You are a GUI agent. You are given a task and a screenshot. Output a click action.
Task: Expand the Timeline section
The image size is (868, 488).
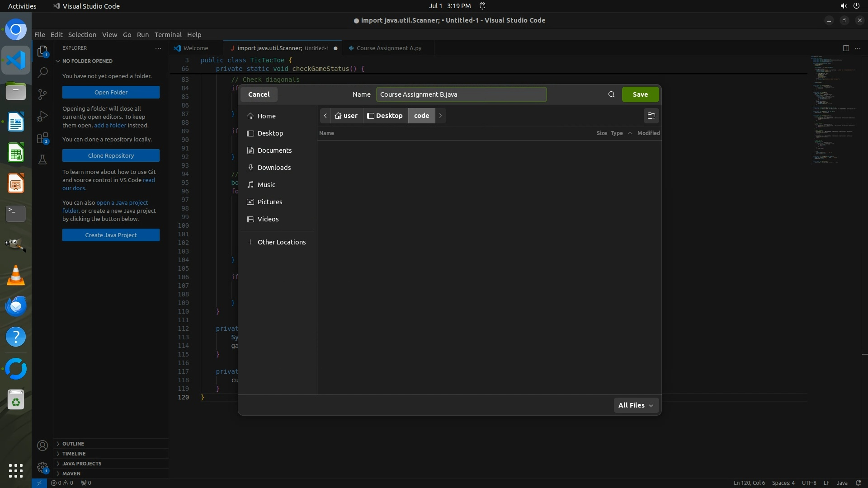point(74,454)
